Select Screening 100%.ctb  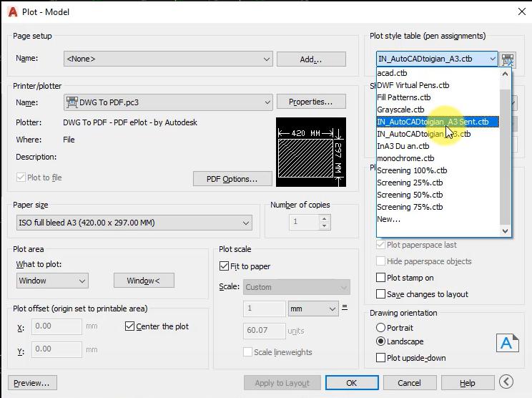click(x=438, y=170)
